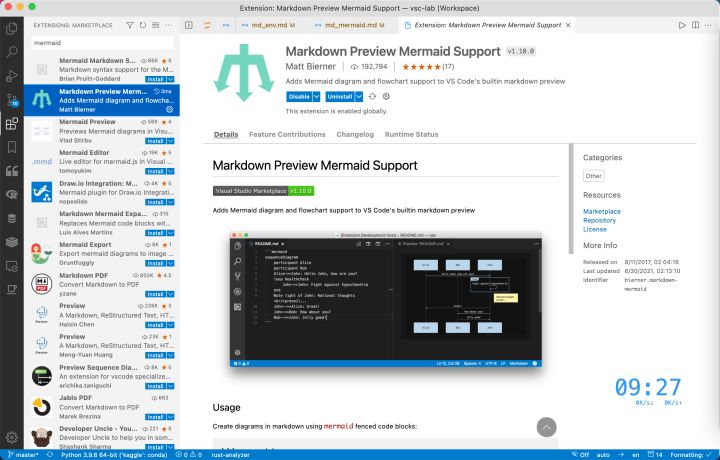Open install dropdown for Mermaid Preview
Screen dimensions: 720x460
pos(170,141)
